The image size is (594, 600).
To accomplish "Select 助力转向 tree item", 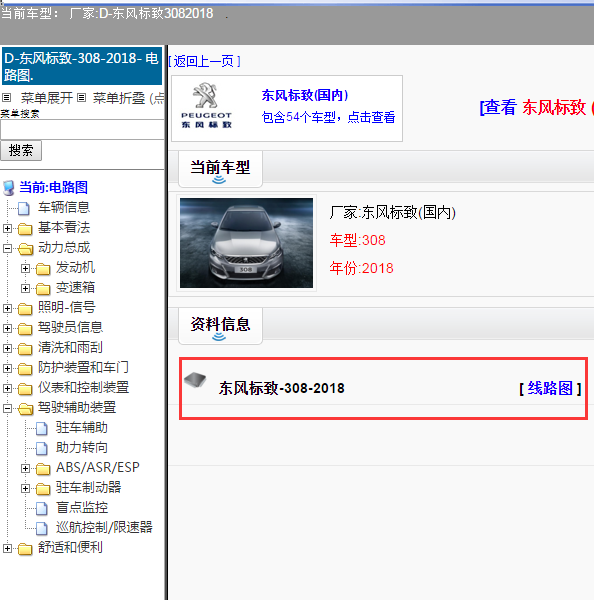I will coord(82,448).
